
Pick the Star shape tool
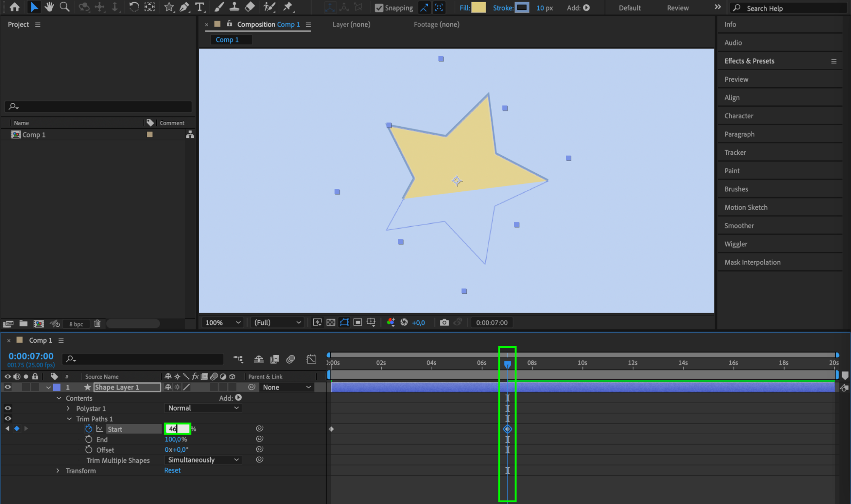pos(169,7)
